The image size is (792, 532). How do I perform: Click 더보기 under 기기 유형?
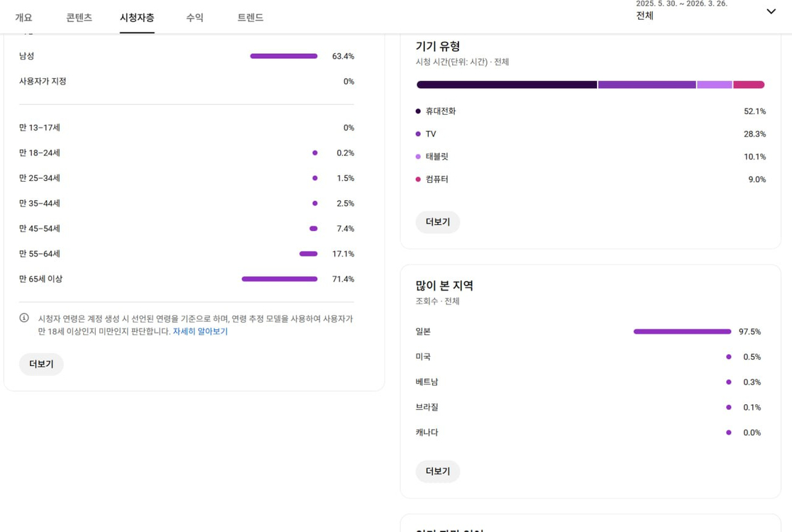(x=437, y=221)
